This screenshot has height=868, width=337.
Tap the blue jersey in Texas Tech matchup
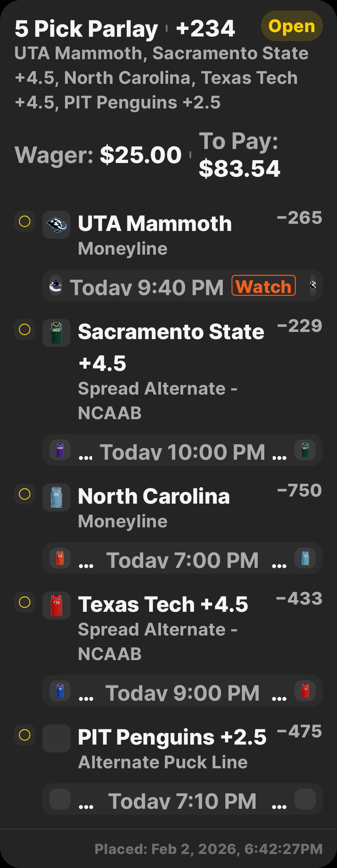[60, 691]
